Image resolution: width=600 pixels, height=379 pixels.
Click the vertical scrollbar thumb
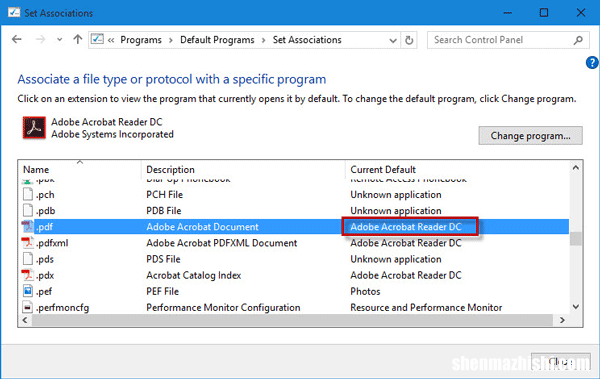tap(576, 238)
